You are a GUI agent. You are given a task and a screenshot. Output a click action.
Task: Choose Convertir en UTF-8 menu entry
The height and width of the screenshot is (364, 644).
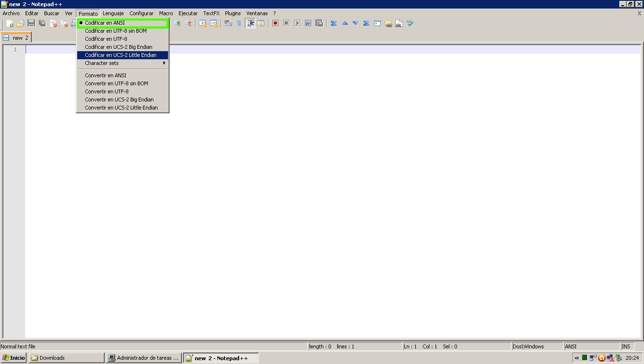123,91
